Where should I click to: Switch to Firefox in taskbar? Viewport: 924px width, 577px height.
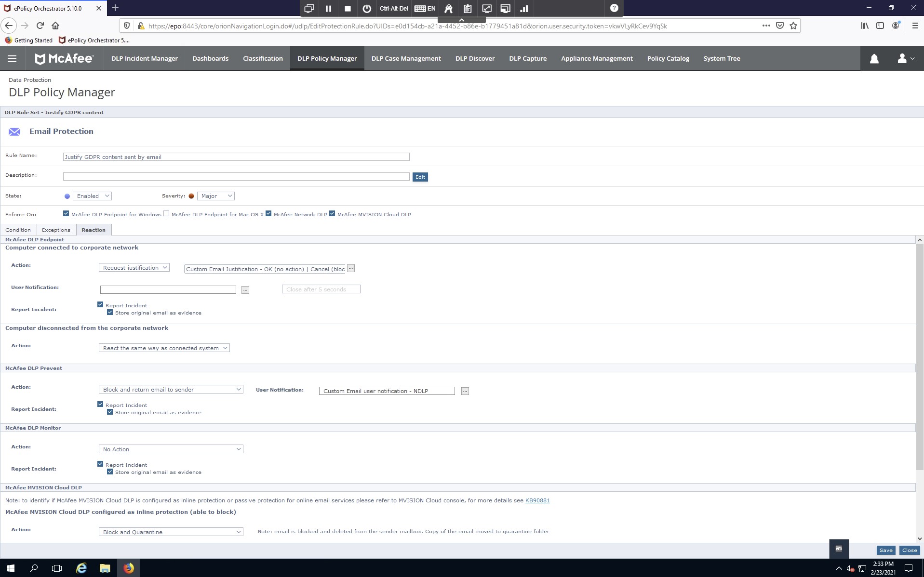coord(128,568)
